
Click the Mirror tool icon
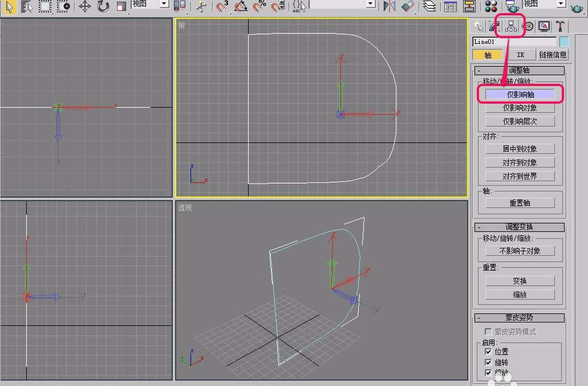[x=389, y=6]
